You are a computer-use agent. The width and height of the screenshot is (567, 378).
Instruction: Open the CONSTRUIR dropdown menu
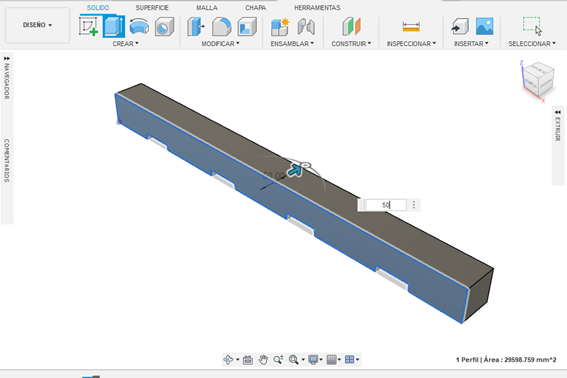[351, 43]
